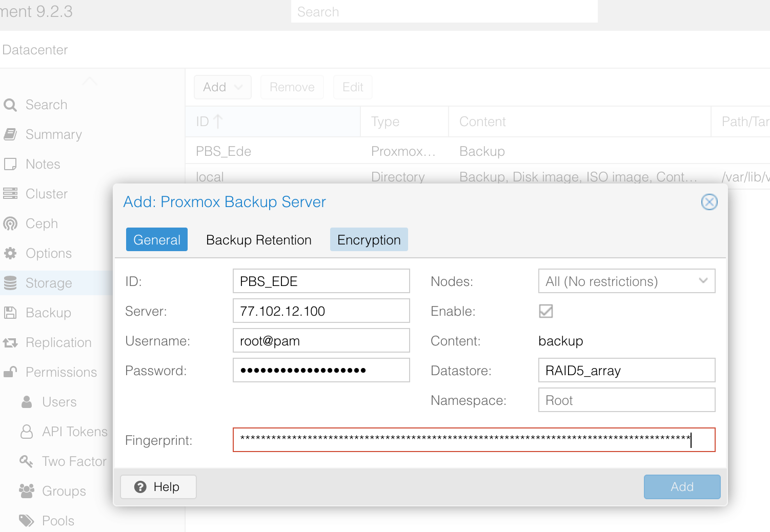Open Users in the sidebar
The height and width of the screenshot is (532, 770).
click(x=59, y=402)
